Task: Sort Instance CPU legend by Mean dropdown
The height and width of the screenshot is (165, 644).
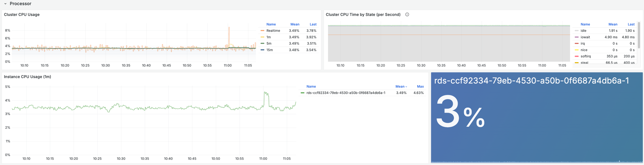Action: pyautogui.click(x=401, y=86)
